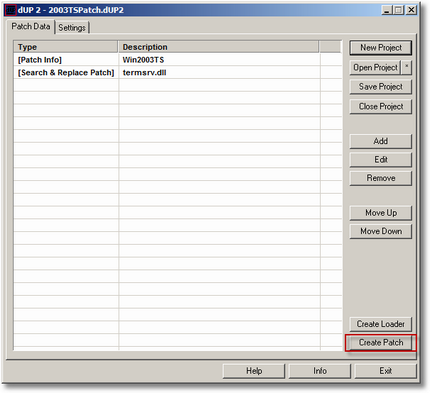This screenshot has height=393, width=430.
Task: Click the Create Patch button
Action: [x=381, y=343]
